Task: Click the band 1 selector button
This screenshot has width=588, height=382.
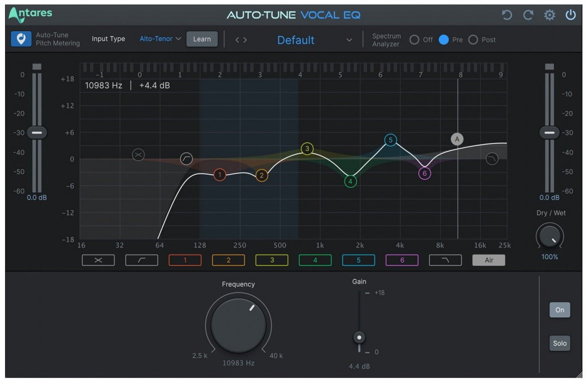Action: [185, 260]
